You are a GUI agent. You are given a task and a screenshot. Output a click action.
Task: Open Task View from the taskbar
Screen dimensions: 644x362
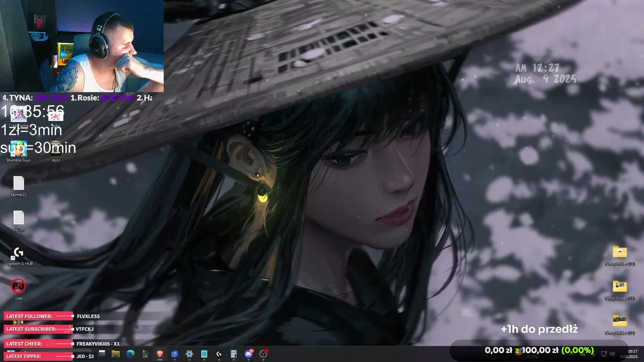102,354
